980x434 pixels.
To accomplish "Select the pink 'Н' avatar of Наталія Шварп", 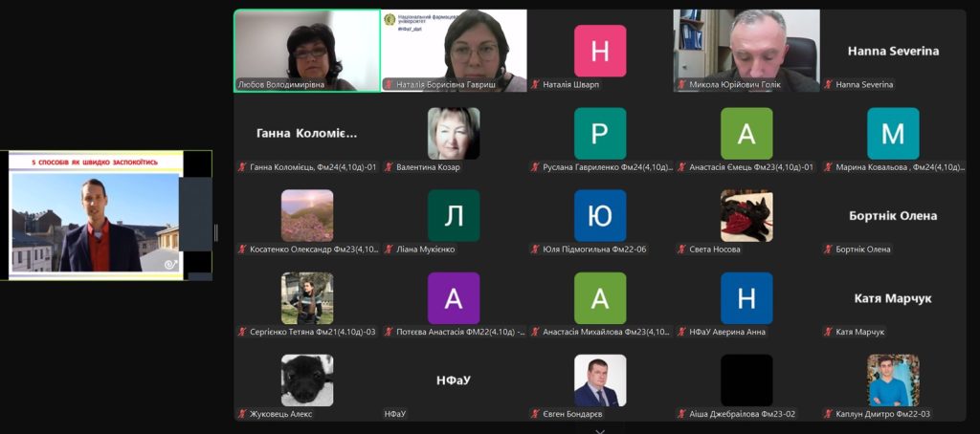I will pos(600,51).
